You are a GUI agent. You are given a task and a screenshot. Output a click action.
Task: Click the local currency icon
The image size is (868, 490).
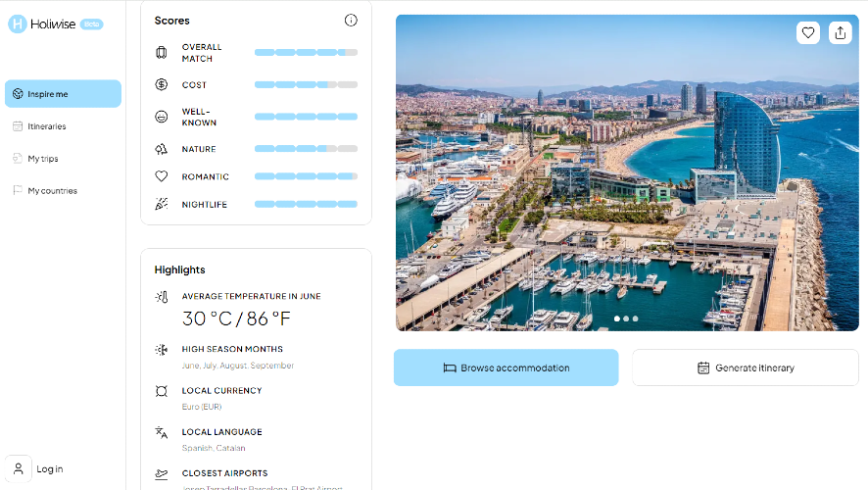point(161,391)
